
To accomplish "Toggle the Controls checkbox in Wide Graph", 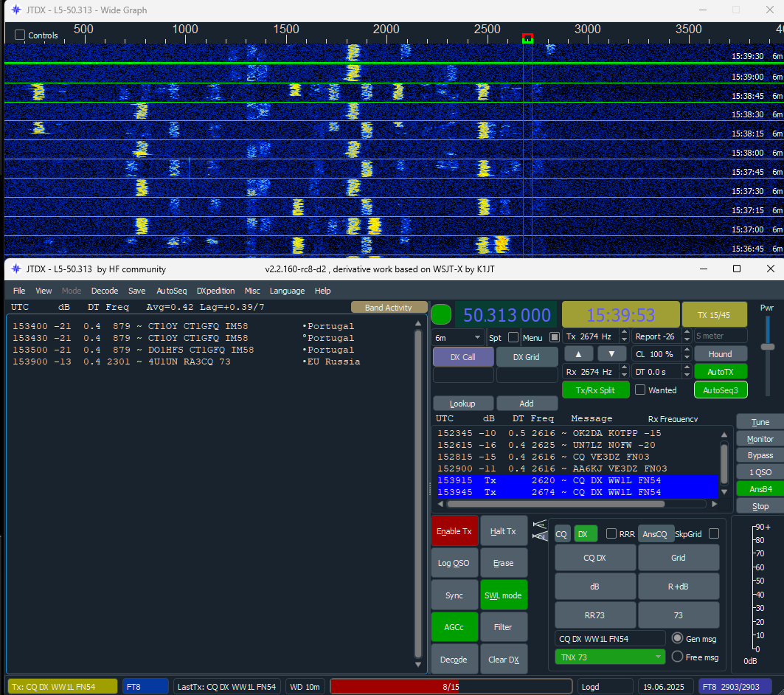I will (20, 35).
